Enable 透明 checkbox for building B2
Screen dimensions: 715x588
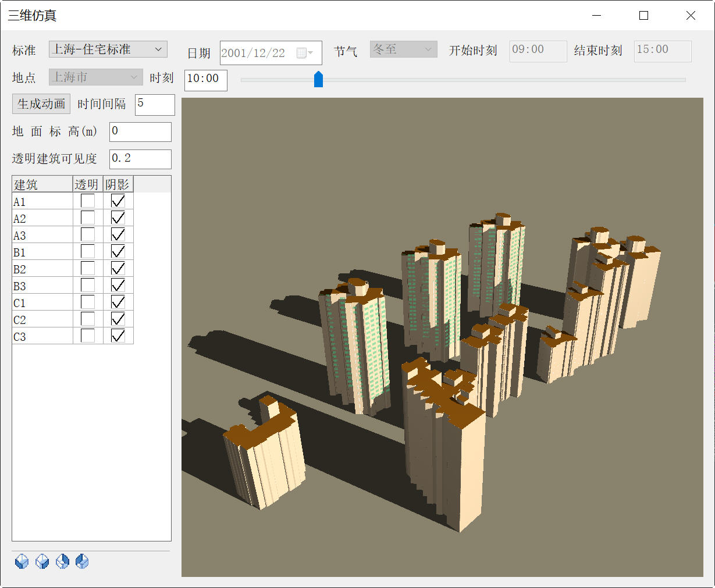[x=88, y=269]
